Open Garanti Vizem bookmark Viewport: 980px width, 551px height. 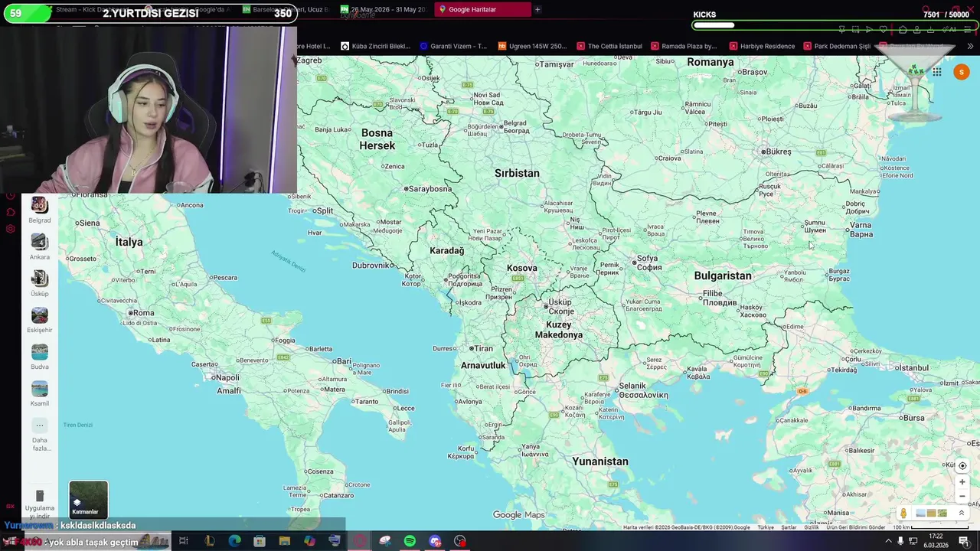point(453,46)
